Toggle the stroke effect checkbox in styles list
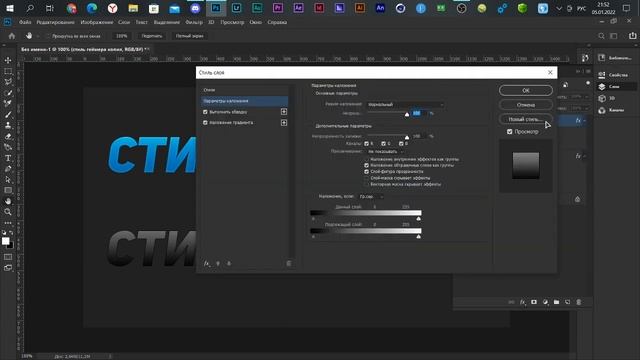640x360 pixels. [205, 111]
